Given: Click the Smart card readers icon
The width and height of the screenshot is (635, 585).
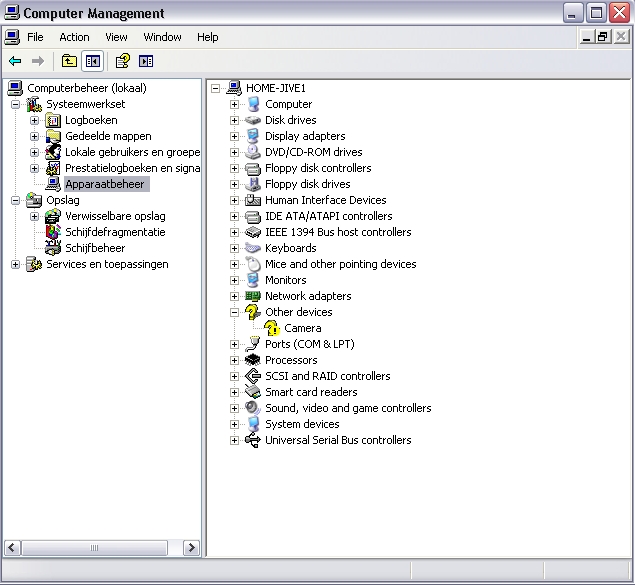Looking at the screenshot, I should coord(253,392).
